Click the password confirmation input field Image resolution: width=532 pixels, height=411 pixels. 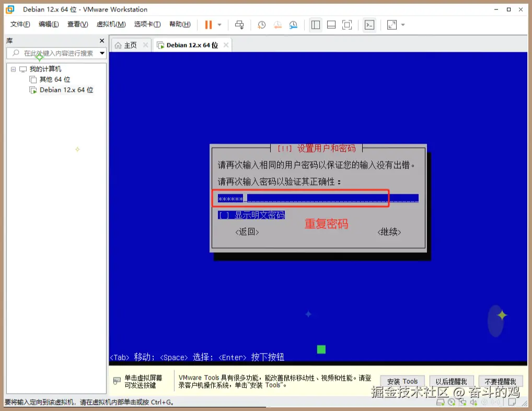tap(318, 198)
